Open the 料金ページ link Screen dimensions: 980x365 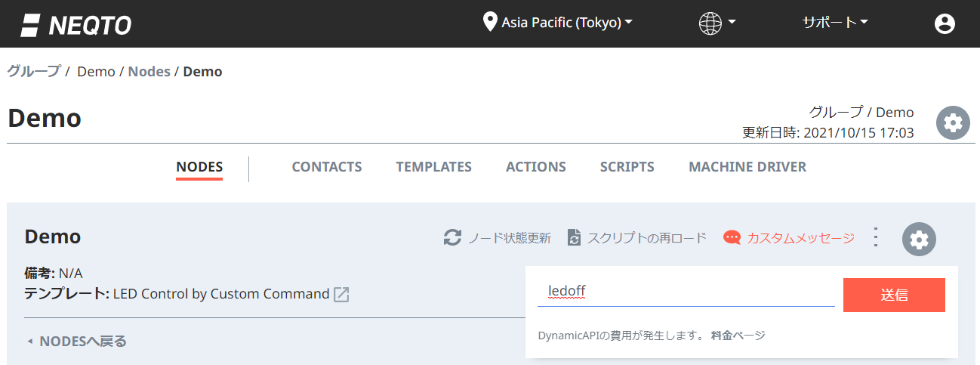[x=738, y=336]
